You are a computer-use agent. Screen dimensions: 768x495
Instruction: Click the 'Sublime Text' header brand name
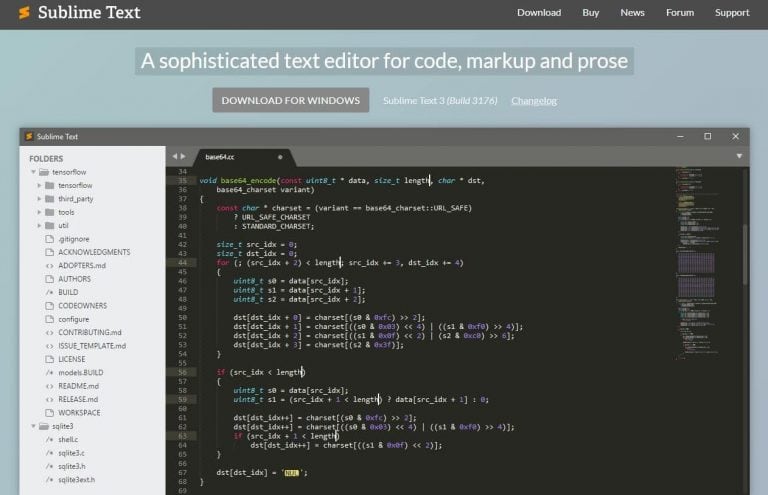tap(89, 12)
